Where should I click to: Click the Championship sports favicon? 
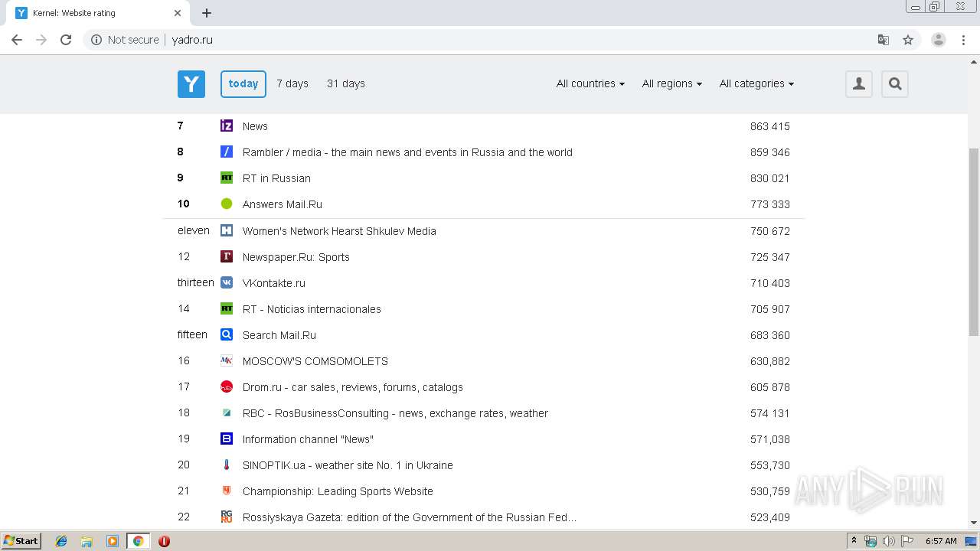click(x=227, y=491)
